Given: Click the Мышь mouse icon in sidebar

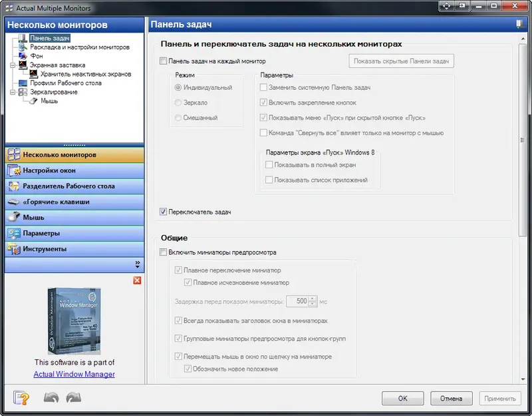Looking at the screenshot, I should (x=13, y=217).
